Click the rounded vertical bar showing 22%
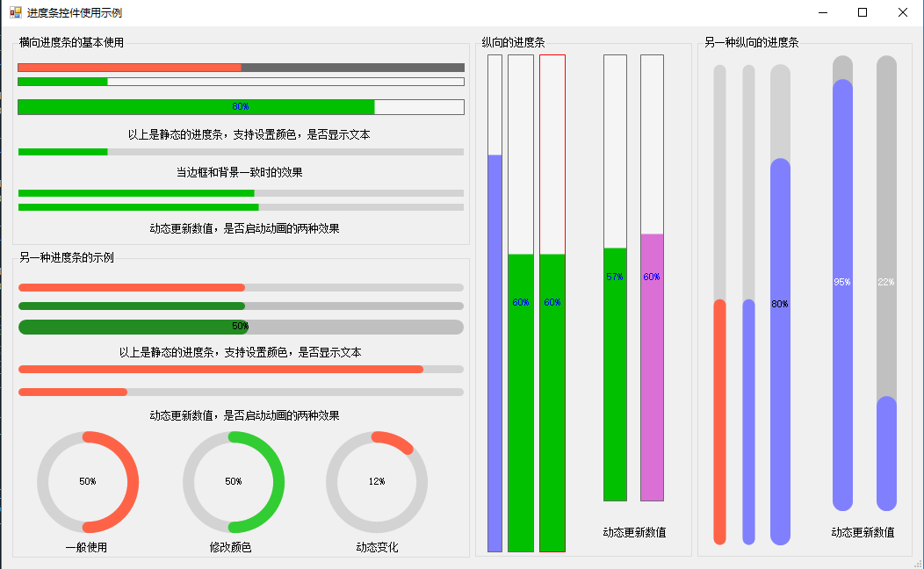 point(886,283)
